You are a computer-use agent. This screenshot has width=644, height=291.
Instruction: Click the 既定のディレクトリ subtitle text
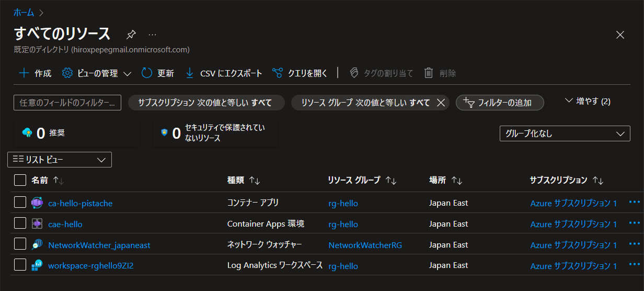coord(101,50)
